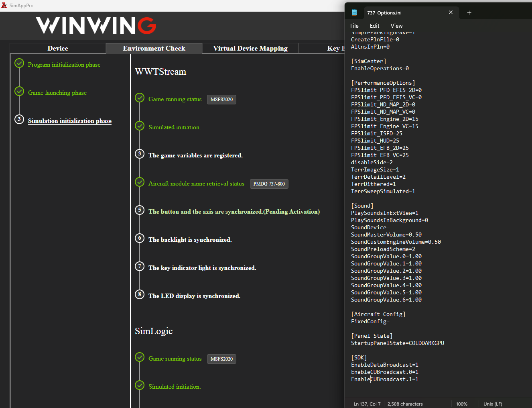Select Simulation initialization phase step
Viewport: 532px width, 408px height.
[70, 121]
